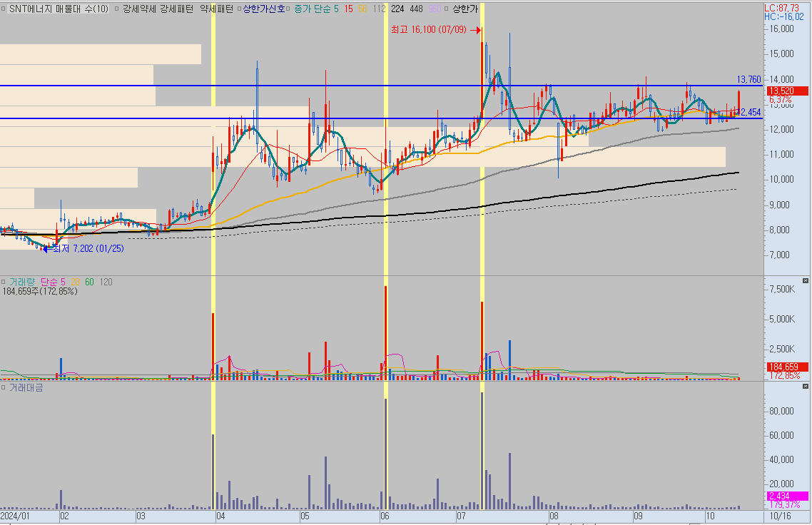Toggle the checkbox before 거래대금 indicator

click(x=3, y=388)
